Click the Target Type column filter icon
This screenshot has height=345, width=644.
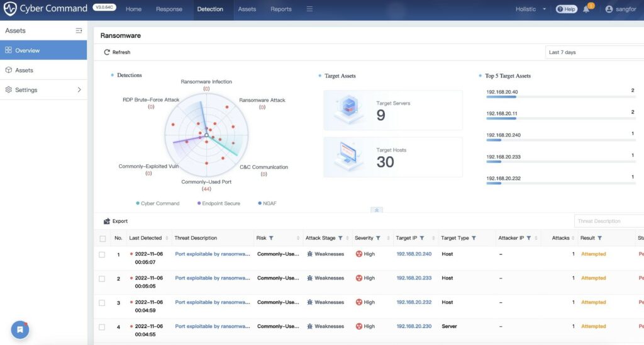474,238
